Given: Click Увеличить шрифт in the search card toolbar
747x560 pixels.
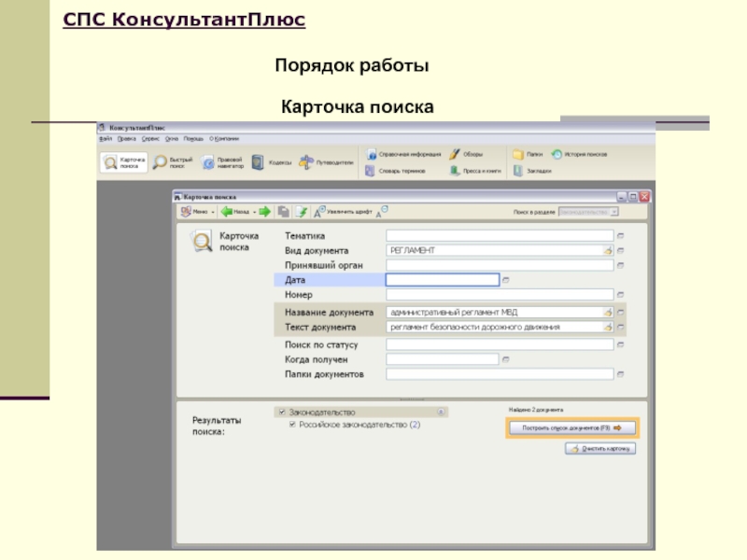Looking at the screenshot, I should (344, 212).
